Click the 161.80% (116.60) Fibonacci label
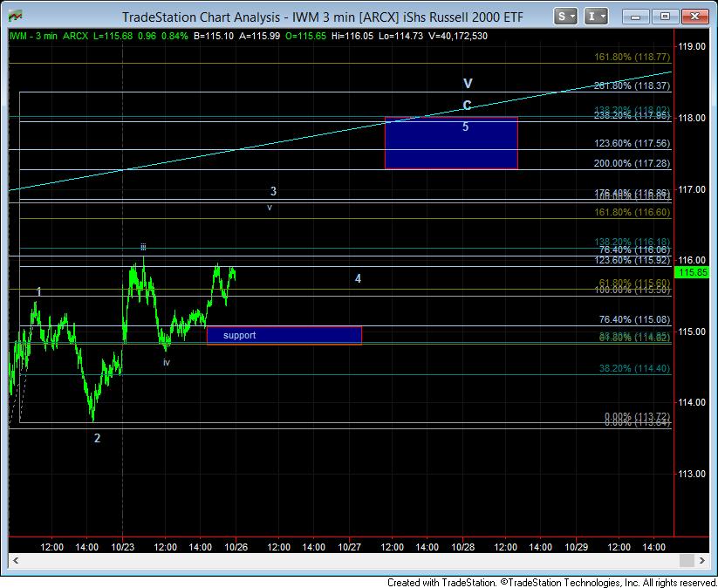The width and height of the screenshot is (718, 588). tap(632, 212)
